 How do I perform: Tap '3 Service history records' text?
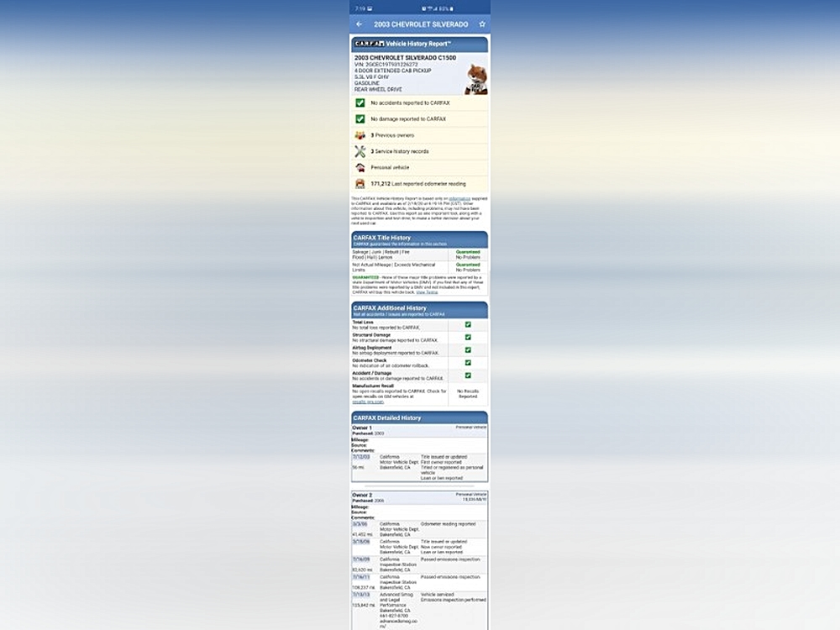point(400,151)
